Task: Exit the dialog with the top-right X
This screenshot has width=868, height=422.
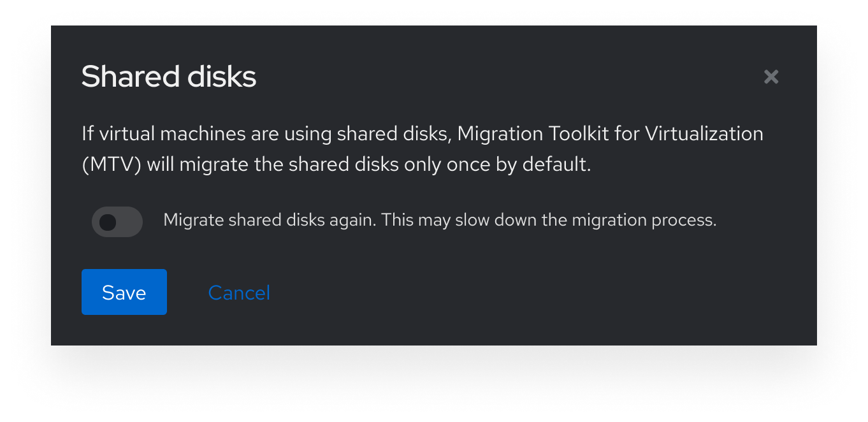Action: tap(771, 77)
